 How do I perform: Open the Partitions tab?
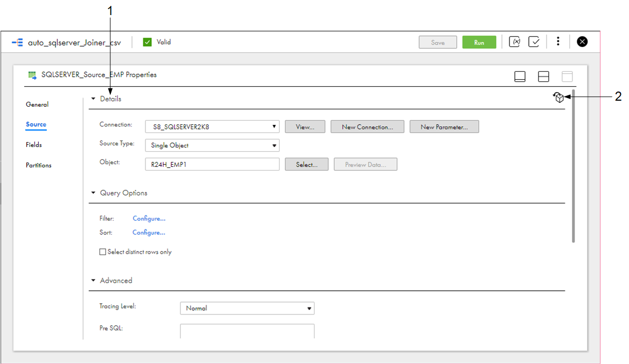[x=39, y=165]
